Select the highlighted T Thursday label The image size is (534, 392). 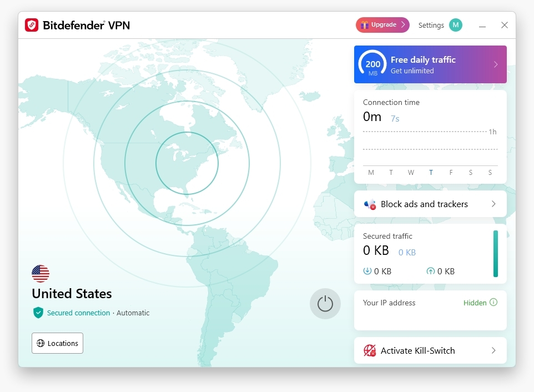click(431, 173)
